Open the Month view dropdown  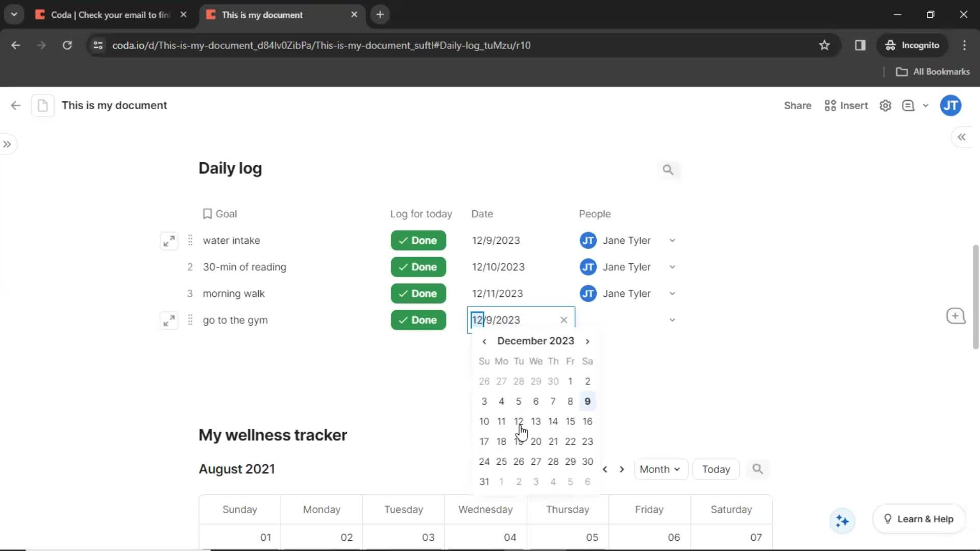point(660,469)
